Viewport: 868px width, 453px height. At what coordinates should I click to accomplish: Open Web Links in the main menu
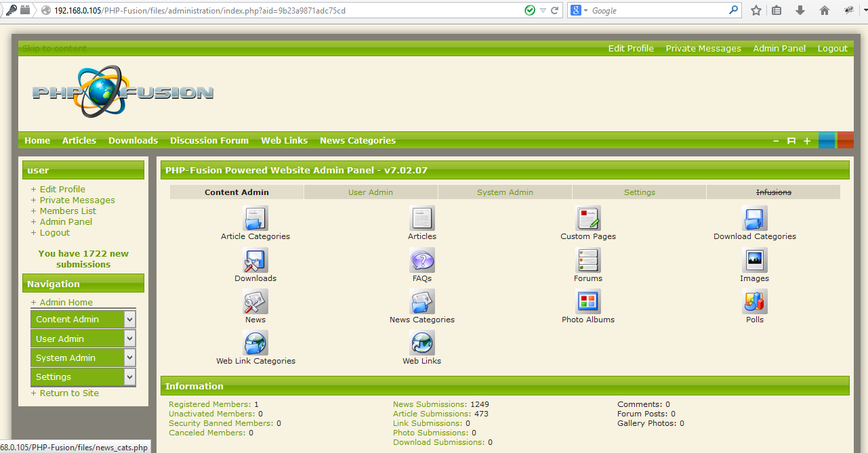(x=285, y=140)
